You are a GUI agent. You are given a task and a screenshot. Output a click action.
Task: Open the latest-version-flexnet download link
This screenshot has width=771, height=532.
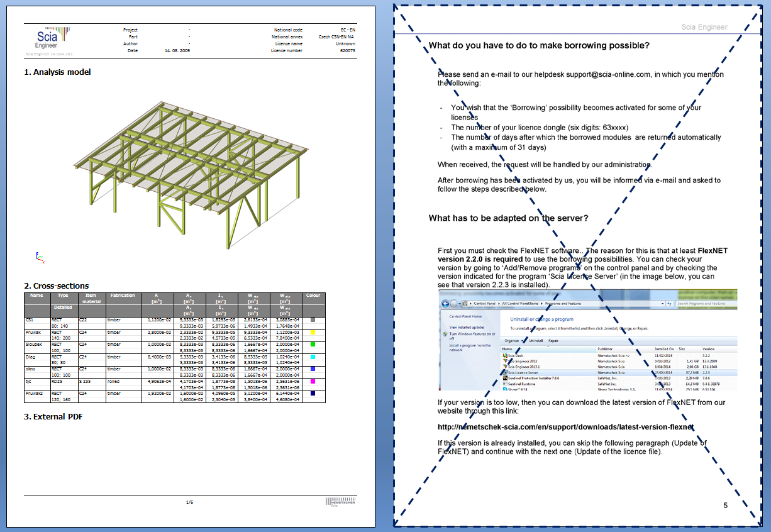pyautogui.click(x=565, y=427)
